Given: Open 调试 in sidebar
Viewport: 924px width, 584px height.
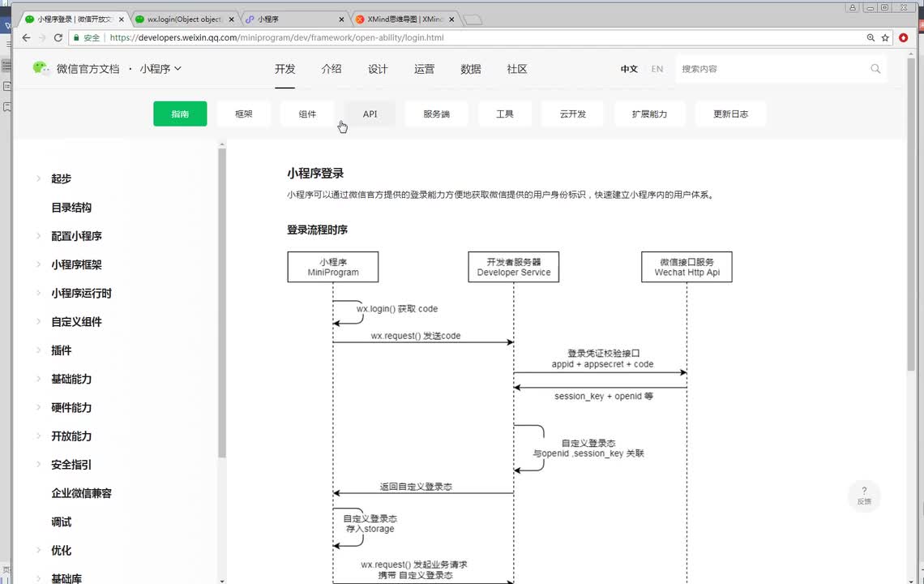Looking at the screenshot, I should point(62,522).
